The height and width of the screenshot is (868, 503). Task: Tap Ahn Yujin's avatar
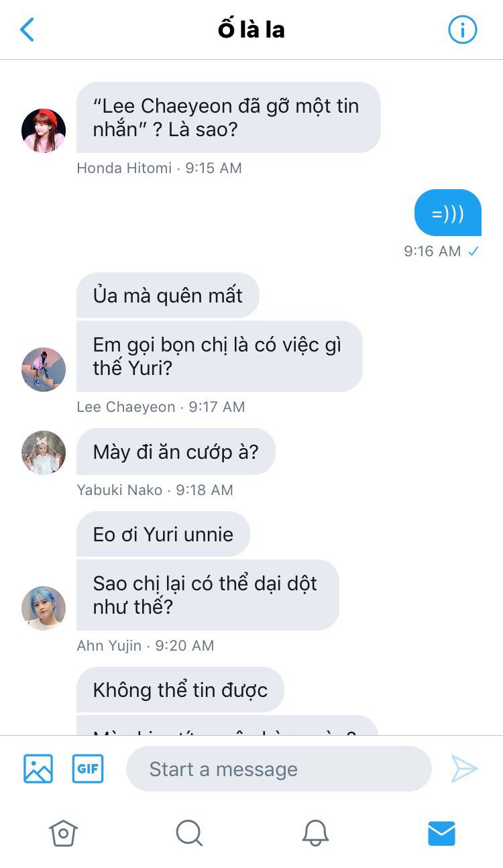point(44,608)
